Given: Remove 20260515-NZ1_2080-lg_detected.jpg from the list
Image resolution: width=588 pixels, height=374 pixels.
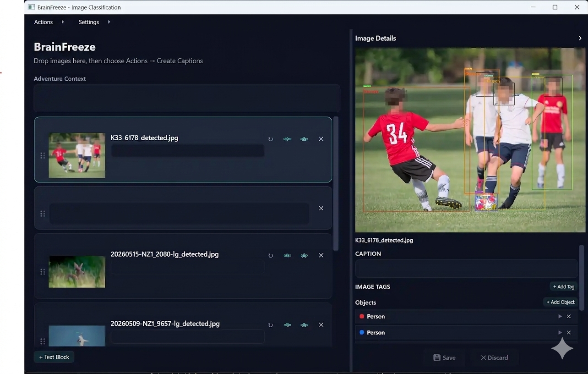Looking at the screenshot, I should (x=321, y=255).
